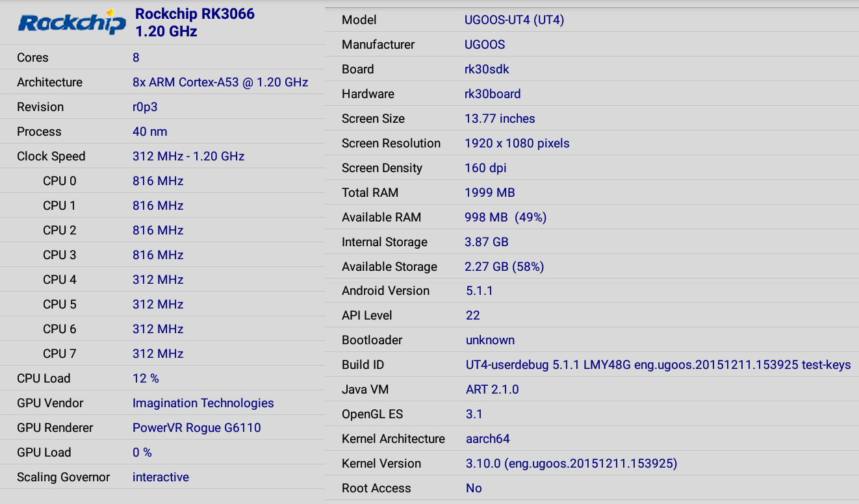Click the CPU 5 label
859x504 pixels.
(59, 304)
